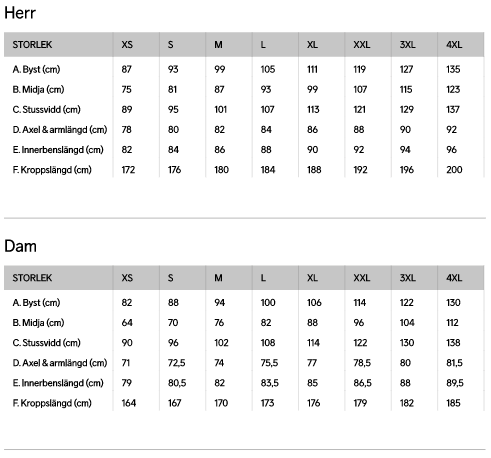The image size is (491, 458).
Task: Select Dam Axel & armlängd value 72,5
Action: click(x=176, y=363)
